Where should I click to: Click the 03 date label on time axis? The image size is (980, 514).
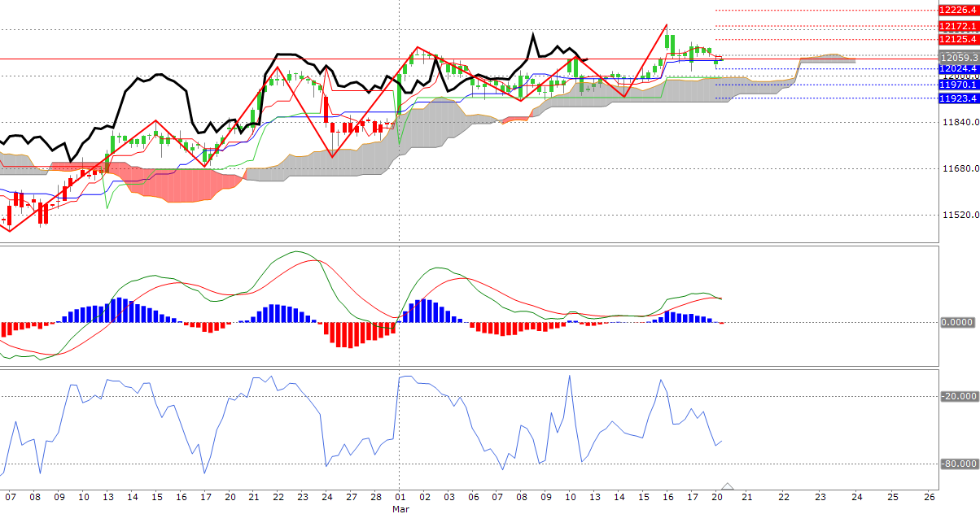[448, 496]
